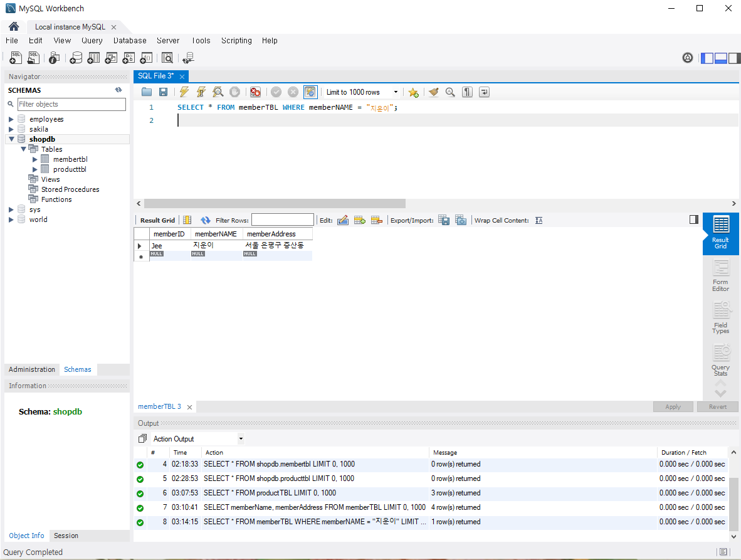Toggle result set side panel icon

(x=694, y=219)
